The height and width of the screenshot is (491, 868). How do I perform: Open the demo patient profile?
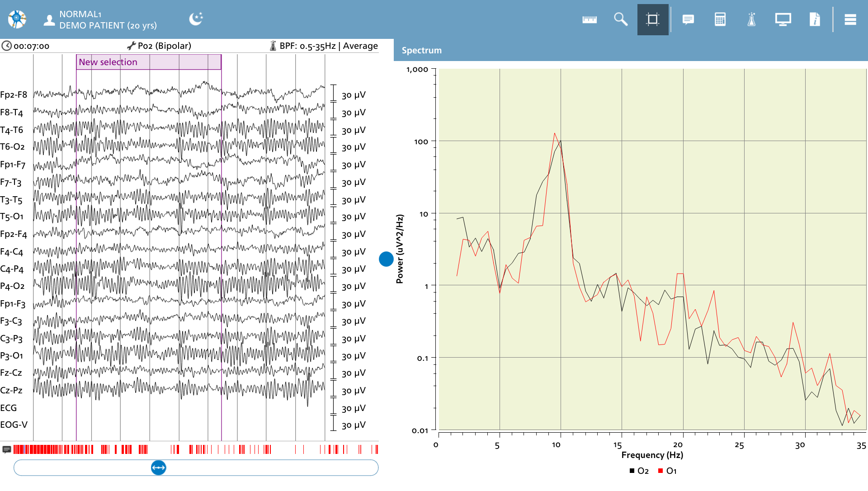coord(100,20)
